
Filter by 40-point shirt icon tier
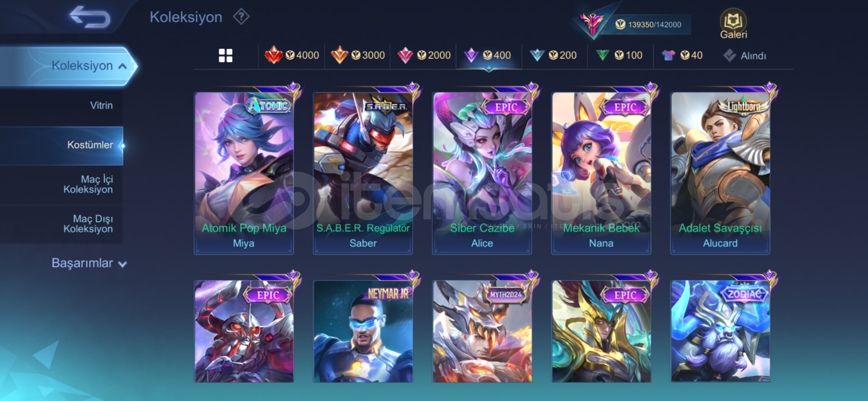(x=682, y=55)
